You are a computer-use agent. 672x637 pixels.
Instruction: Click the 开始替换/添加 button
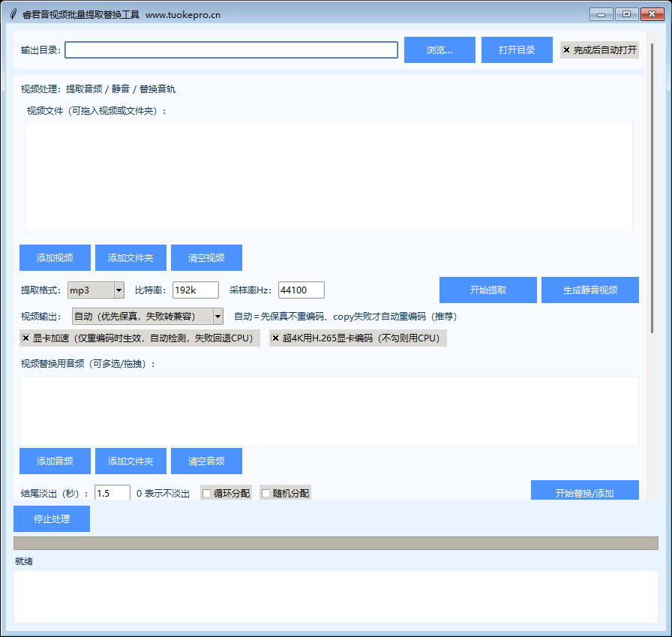584,491
